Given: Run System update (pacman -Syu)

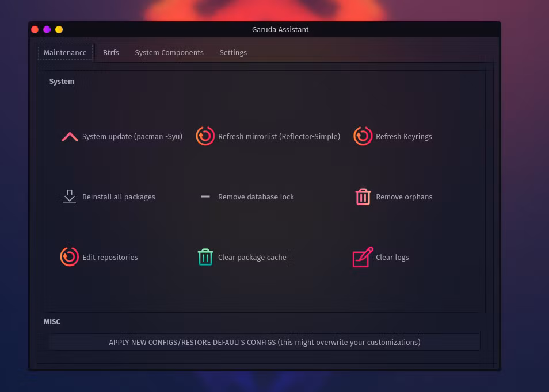Looking at the screenshot, I should (x=132, y=137).
